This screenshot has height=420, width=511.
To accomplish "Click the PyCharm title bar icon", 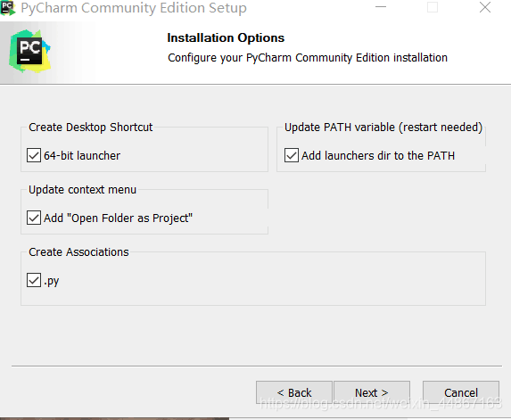I will [x=8, y=8].
